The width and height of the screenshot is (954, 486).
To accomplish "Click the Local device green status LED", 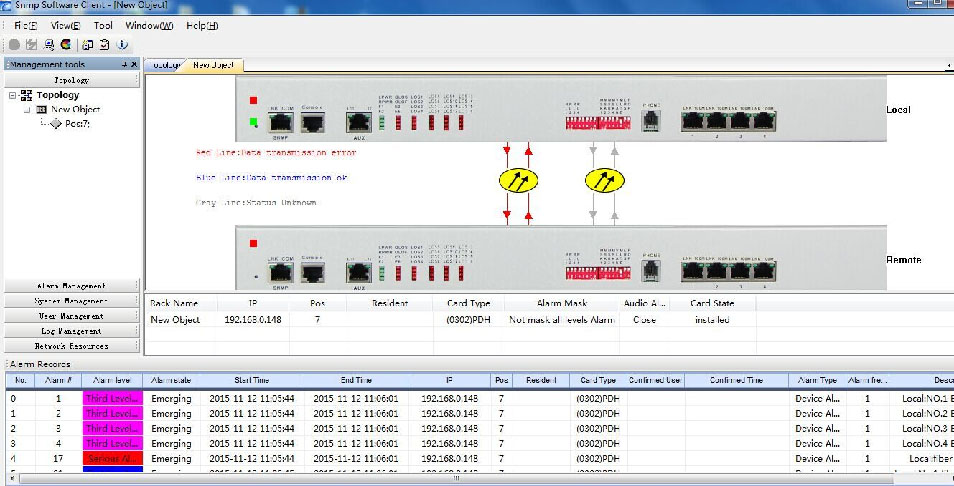I will 253,122.
